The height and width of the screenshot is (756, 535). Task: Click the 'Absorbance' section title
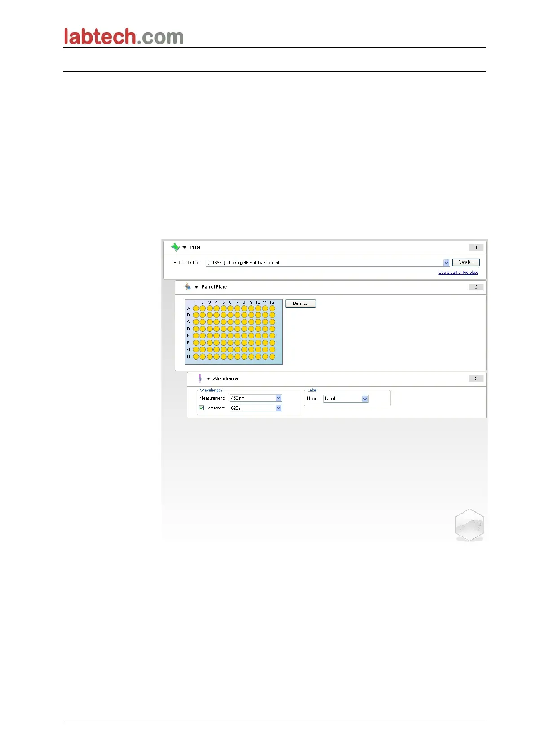point(225,379)
